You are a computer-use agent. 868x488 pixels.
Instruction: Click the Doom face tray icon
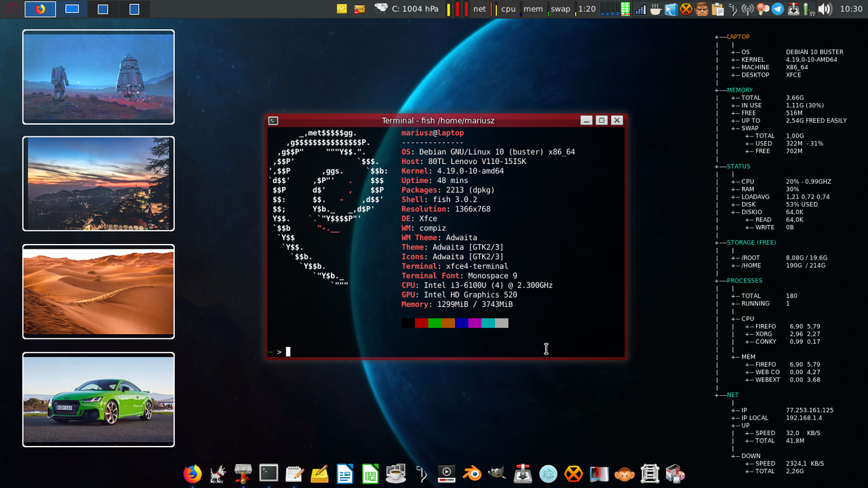click(702, 9)
